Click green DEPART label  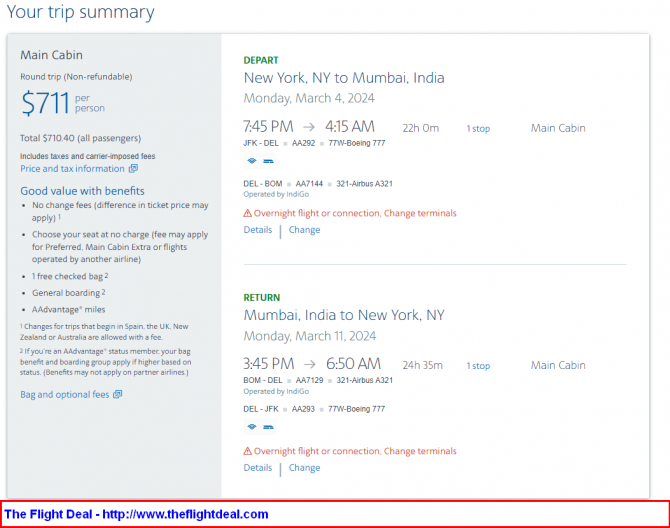click(261, 60)
